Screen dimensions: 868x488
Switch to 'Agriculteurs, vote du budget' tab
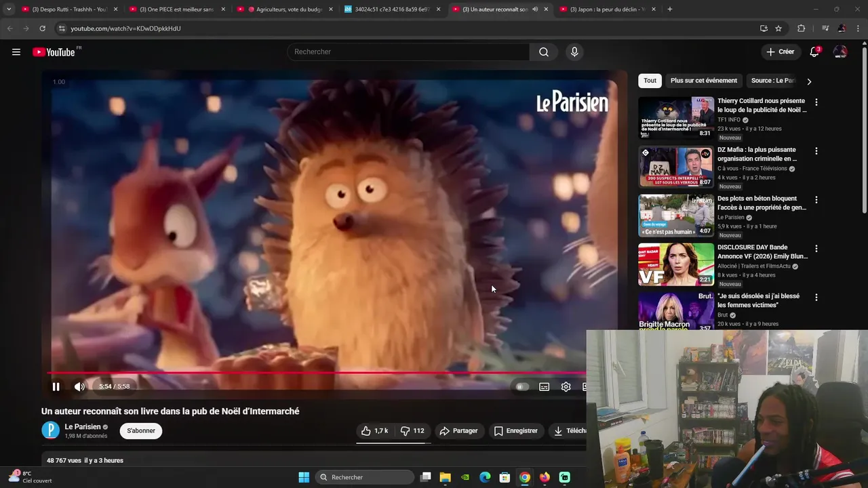pyautogui.click(x=283, y=9)
